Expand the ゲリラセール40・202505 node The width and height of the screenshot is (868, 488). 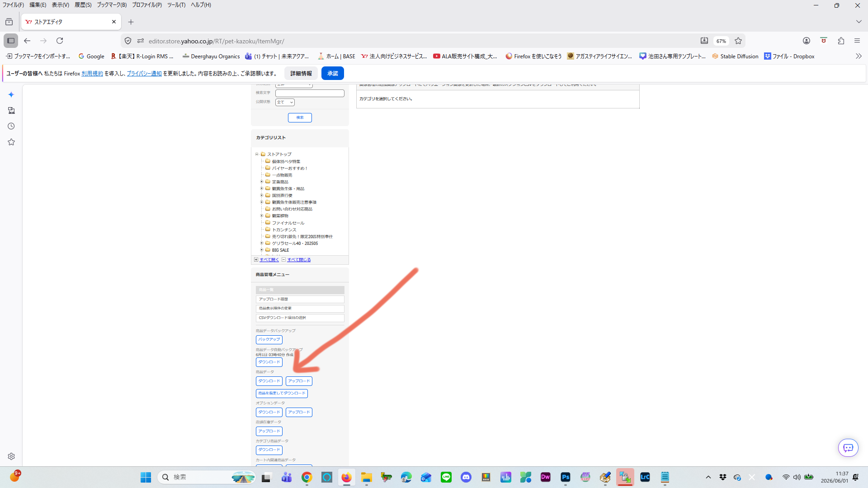point(262,243)
